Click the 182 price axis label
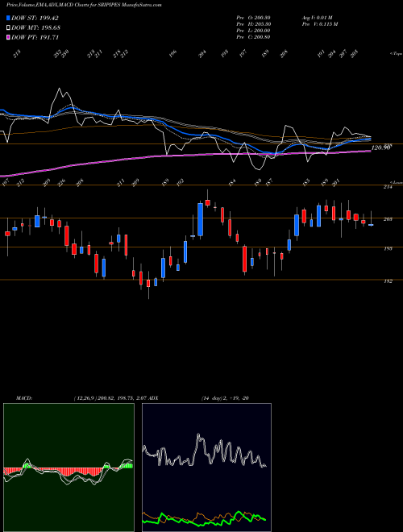 pos(388,281)
